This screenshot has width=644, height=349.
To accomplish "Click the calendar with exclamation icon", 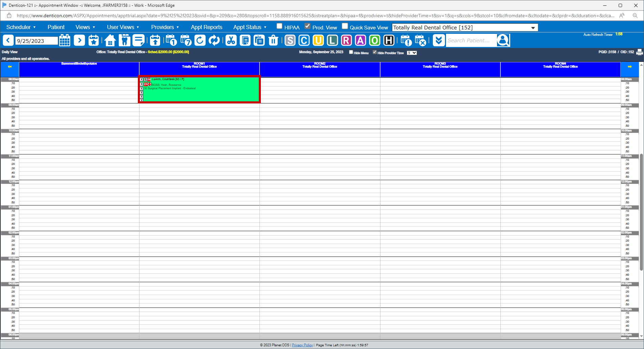I will pos(406,41).
